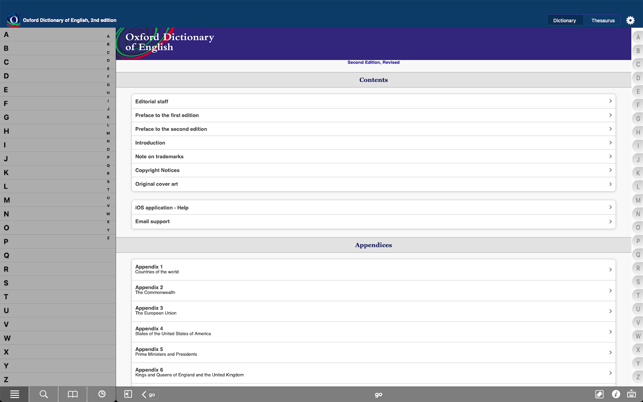The height and width of the screenshot is (402, 643).
Task: Expand the Editorial staff row chevron
Action: (x=610, y=101)
